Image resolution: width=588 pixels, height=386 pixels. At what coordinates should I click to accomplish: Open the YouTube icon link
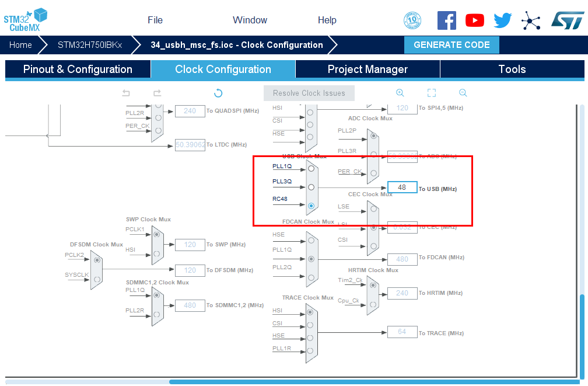475,20
